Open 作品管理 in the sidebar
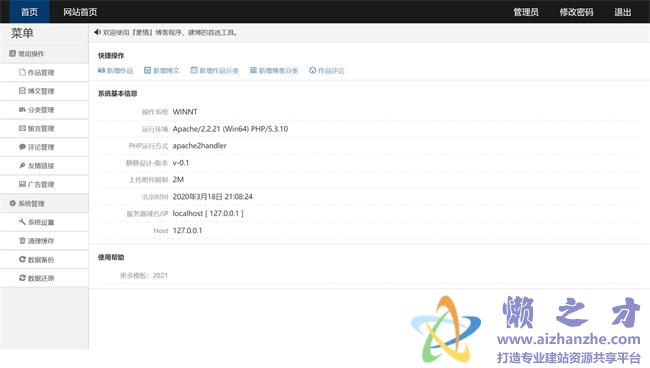 point(44,73)
